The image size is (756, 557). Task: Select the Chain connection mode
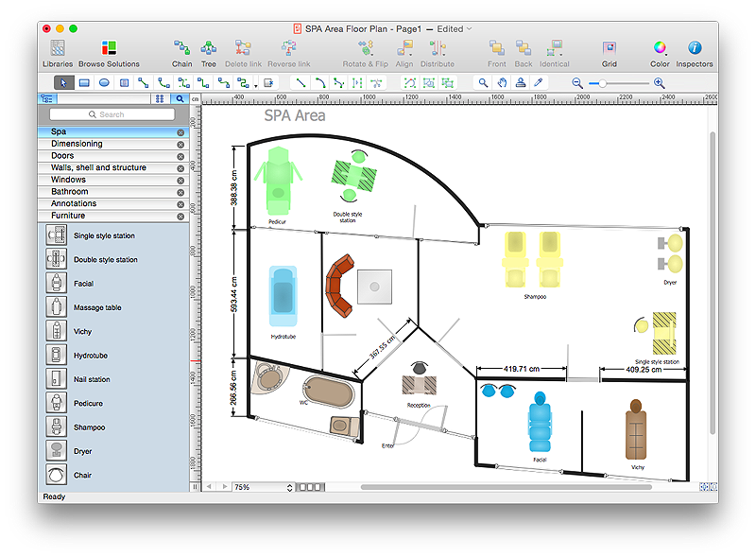pyautogui.click(x=181, y=48)
